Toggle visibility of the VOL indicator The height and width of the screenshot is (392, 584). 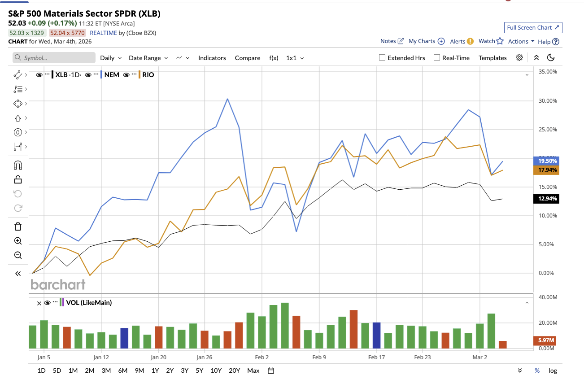(x=48, y=303)
